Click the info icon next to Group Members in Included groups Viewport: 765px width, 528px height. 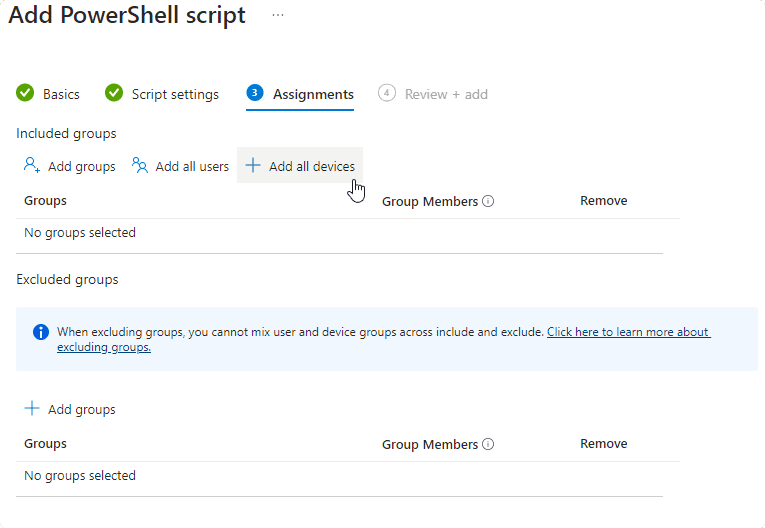click(488, 201)
